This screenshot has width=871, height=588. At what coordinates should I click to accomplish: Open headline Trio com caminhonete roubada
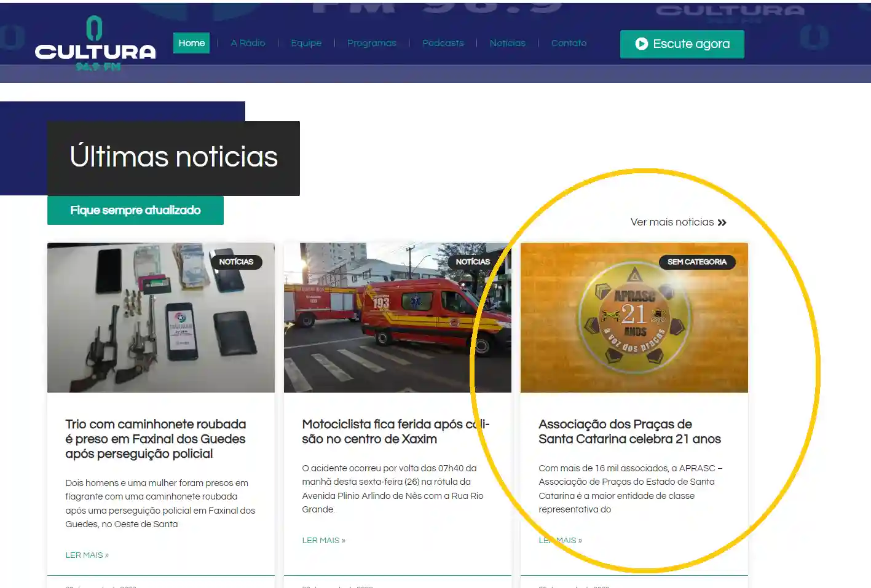pyautogui.click(x=156, y=439)
